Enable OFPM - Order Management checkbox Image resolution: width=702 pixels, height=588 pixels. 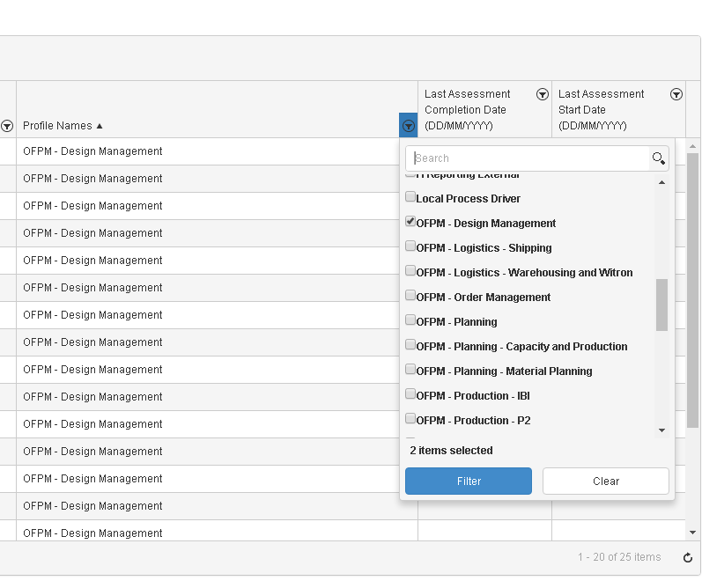[x=410, y=296]
